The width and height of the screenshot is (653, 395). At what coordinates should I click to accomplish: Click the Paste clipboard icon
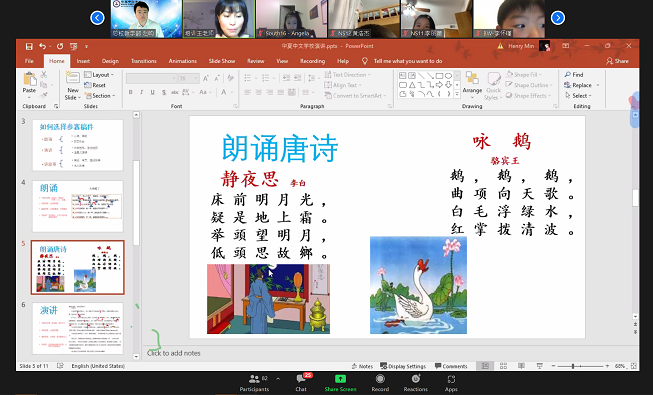pyautogui.click(x=30, y=82)
